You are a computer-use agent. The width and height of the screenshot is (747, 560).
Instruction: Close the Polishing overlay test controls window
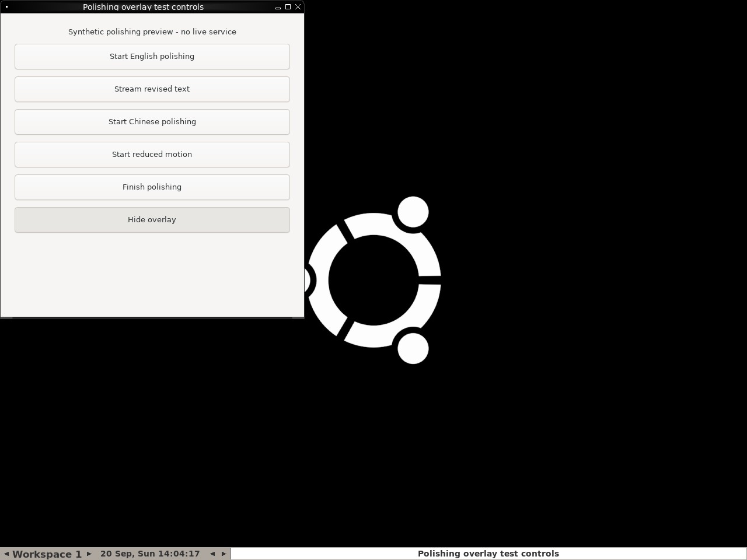(x=298, y=7)
